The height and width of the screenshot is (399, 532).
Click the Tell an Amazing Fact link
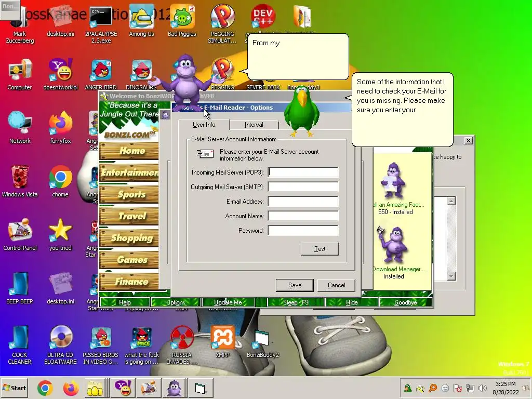pyautogui.click(x=397, y=205)
